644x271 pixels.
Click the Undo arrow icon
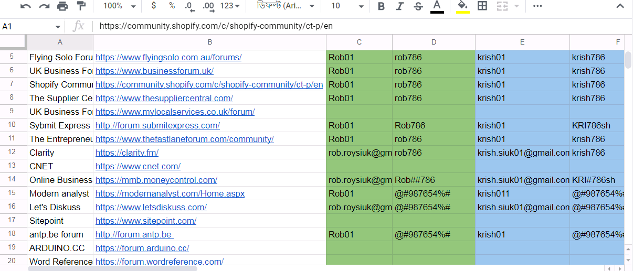pyautogui.click(x=26, y=6)
